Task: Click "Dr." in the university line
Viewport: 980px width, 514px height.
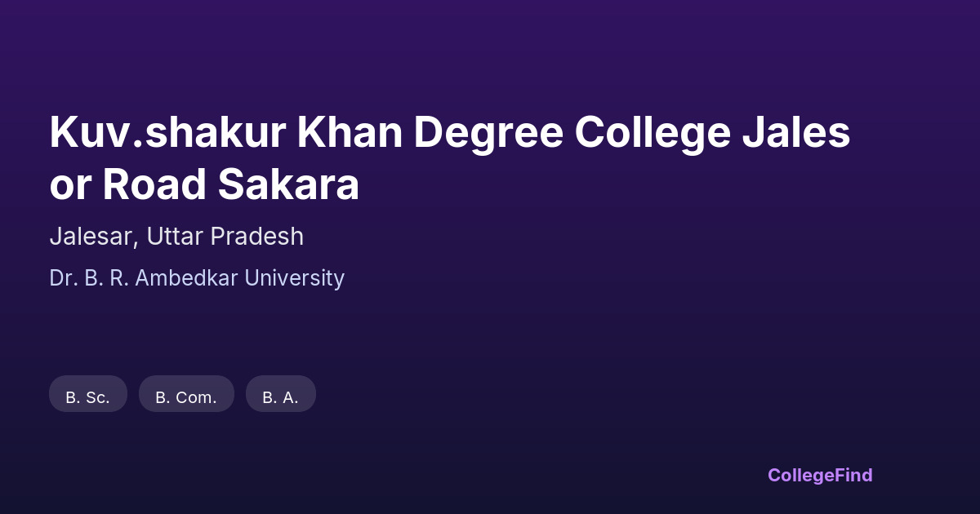Action: (63, 278)
